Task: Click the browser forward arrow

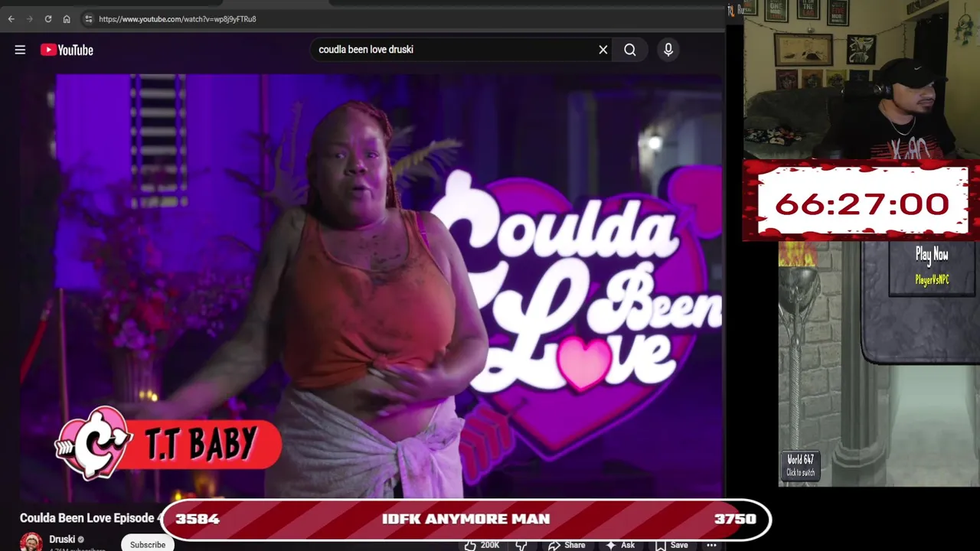Action: (30, 19)
